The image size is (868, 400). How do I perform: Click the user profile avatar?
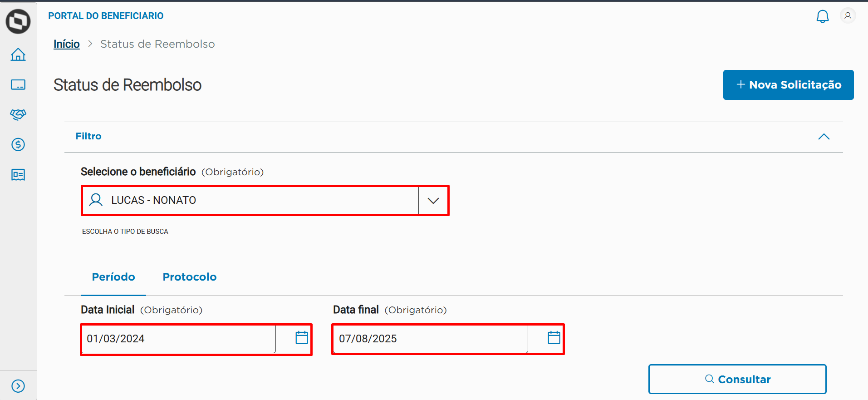(848, 16)
